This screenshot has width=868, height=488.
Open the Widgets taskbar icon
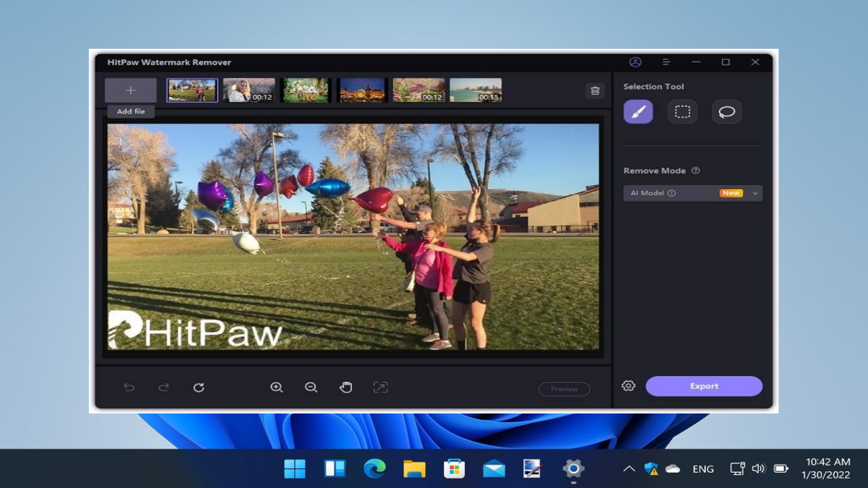click(334, 468)
